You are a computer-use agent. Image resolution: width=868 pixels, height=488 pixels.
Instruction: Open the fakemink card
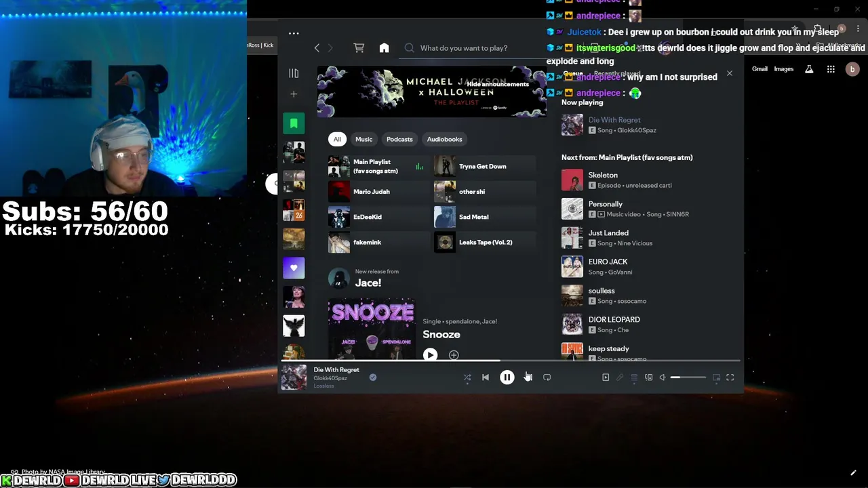tap(378, 242)
